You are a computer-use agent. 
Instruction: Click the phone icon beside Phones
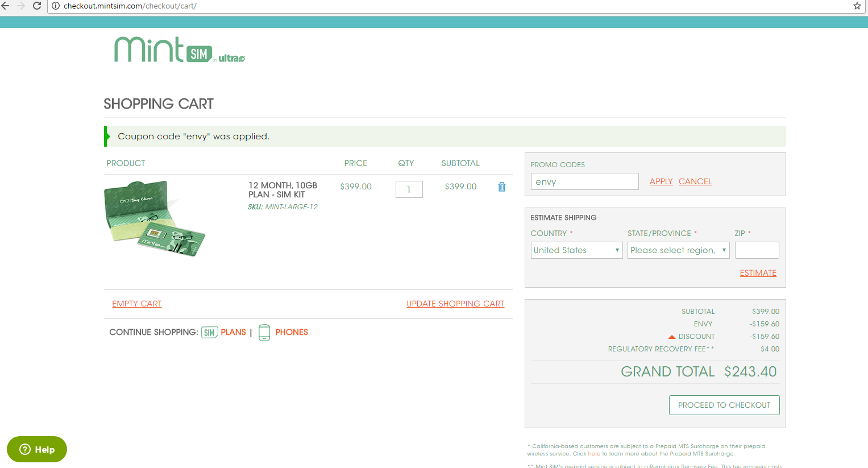(x=264, y=332)
